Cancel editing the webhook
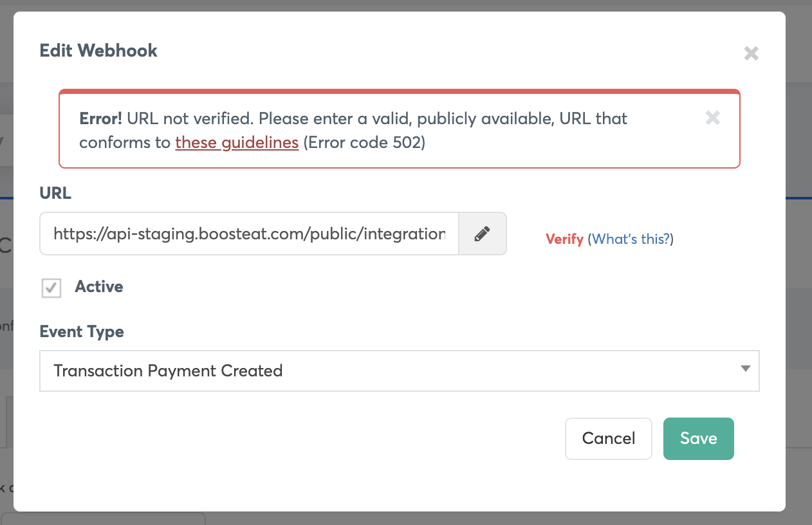 click(608, 438)
